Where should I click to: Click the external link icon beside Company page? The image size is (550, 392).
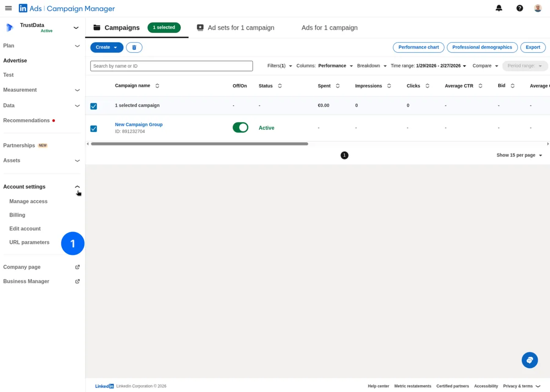pos(78,267)
